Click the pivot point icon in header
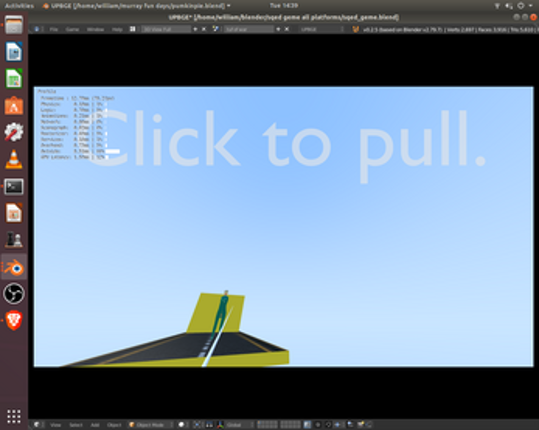The width and height of the screenshot is (539, 430). coord(197,425)
